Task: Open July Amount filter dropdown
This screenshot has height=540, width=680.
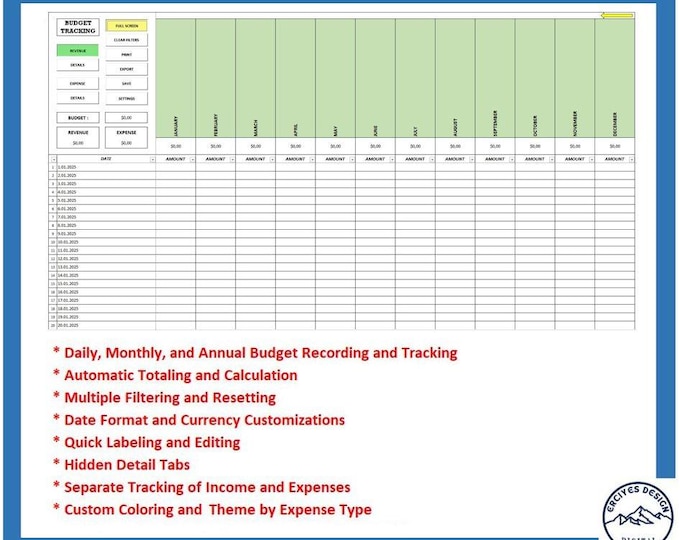Action: click(432, 160)
